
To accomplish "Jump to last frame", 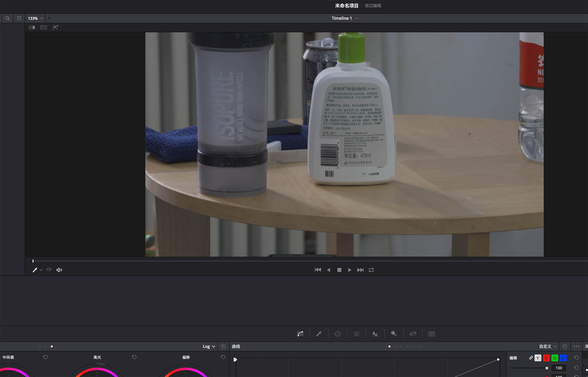I will click(360, 270).
